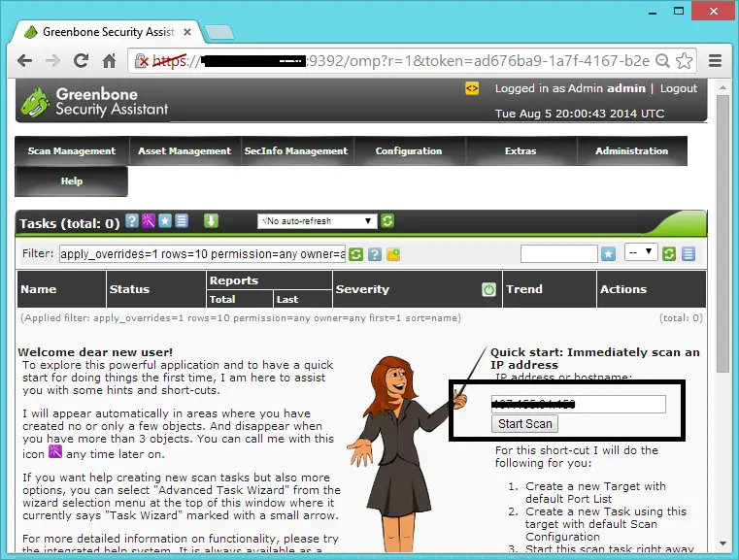The image size is (739, 560).
Task: Click scrollbar up arrow
Action: pos(722,88)
